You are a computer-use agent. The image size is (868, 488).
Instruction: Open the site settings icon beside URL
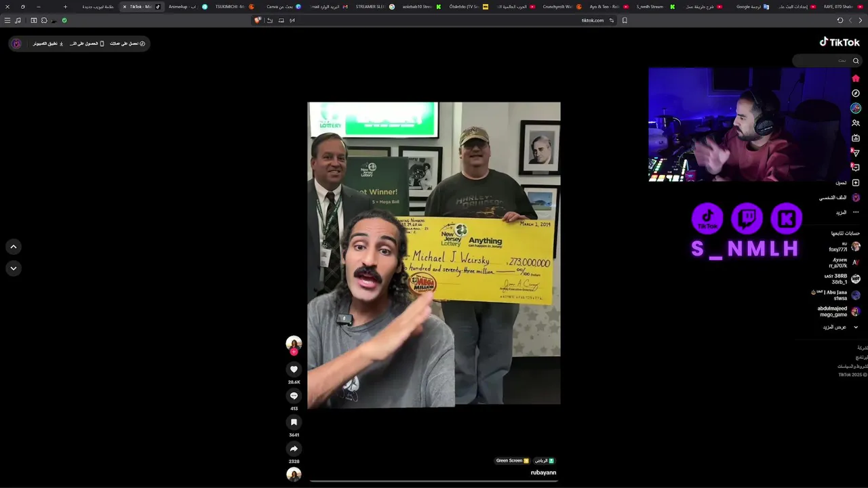pos(612,20)
